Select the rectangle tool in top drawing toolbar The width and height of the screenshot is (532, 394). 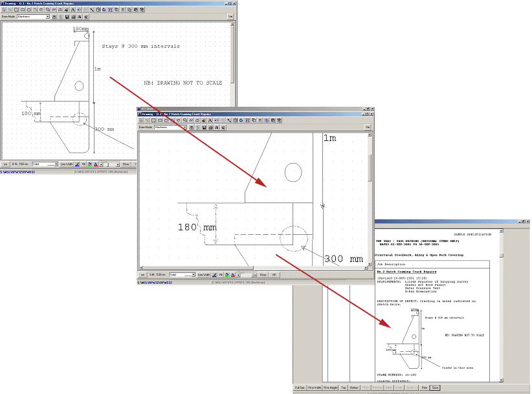(x=15, y=10)
